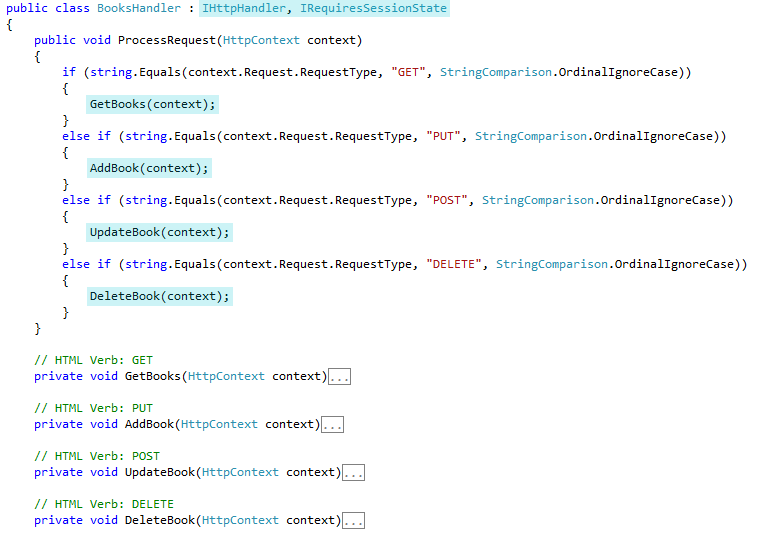Image resolution: width=757 pixels, height=534 pixels.
Task: Click the comment // HTML Verb: DELETE
Action: click(x=104, y=504)
